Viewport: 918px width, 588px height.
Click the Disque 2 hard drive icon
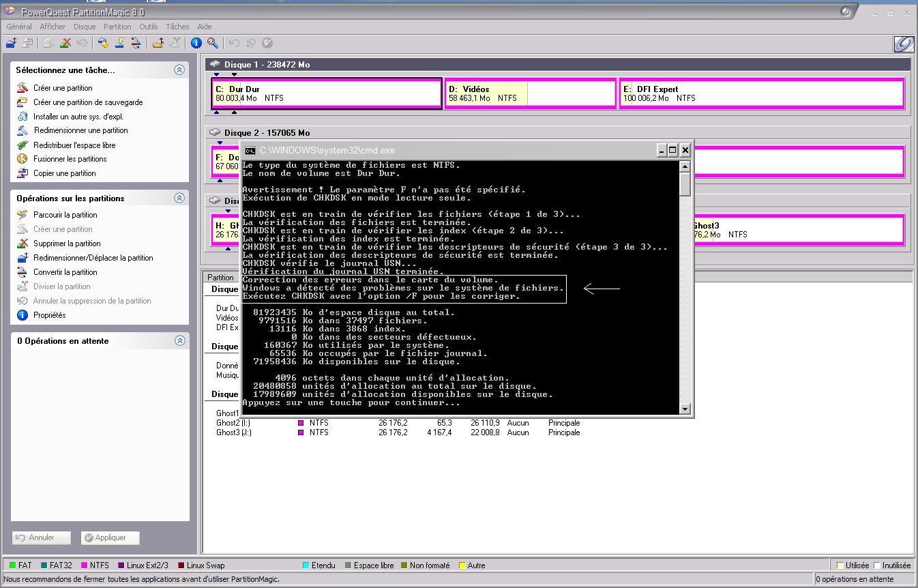pyautogui.click(x=215, y=132)
